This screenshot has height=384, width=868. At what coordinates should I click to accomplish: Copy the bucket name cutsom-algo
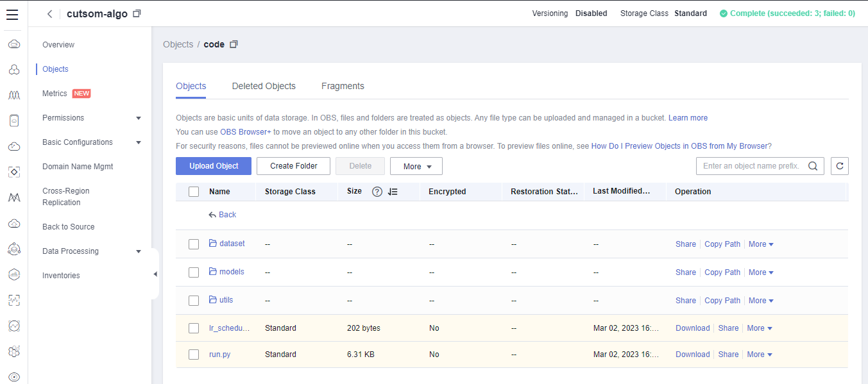tap(137, 14)
